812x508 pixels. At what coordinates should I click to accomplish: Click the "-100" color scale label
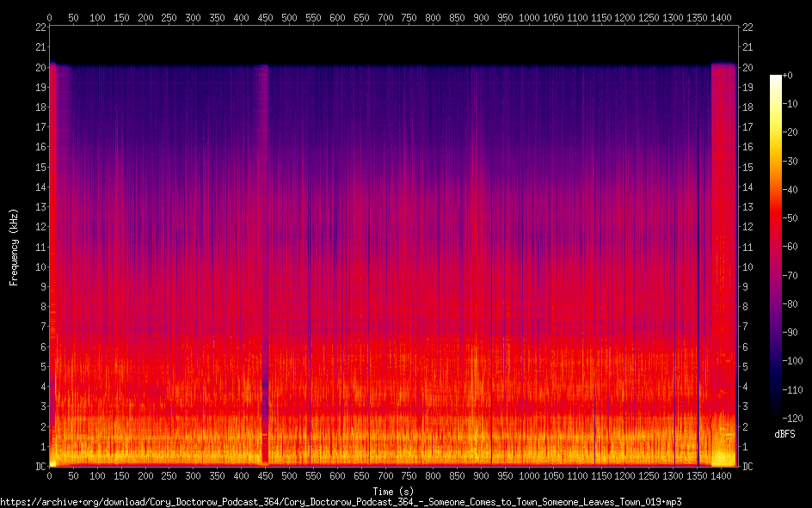[793, 361]
